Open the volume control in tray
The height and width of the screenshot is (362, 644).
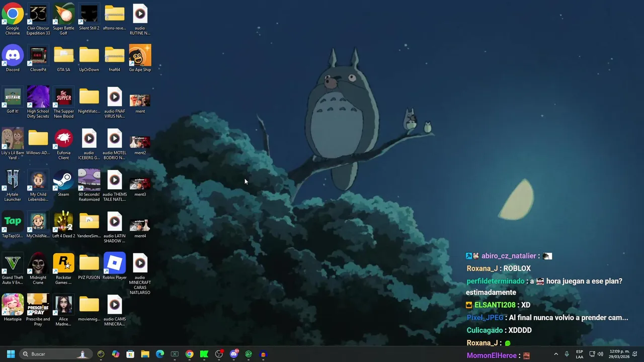(x=600, y=354)
